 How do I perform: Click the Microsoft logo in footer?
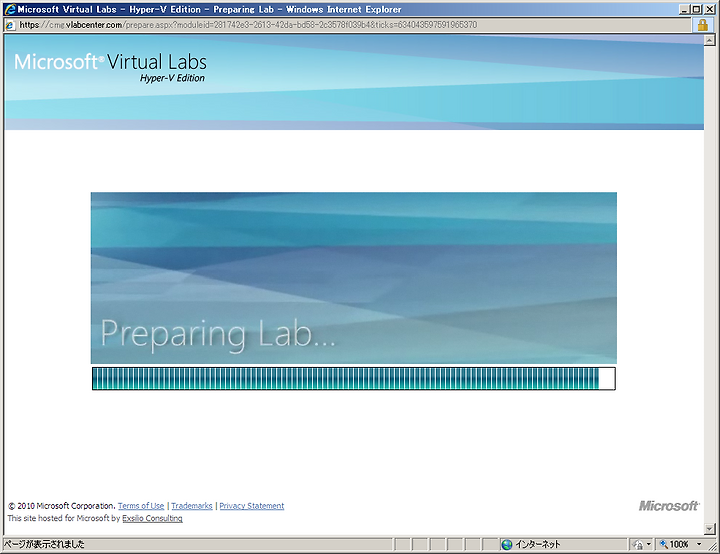coord(669,506)
